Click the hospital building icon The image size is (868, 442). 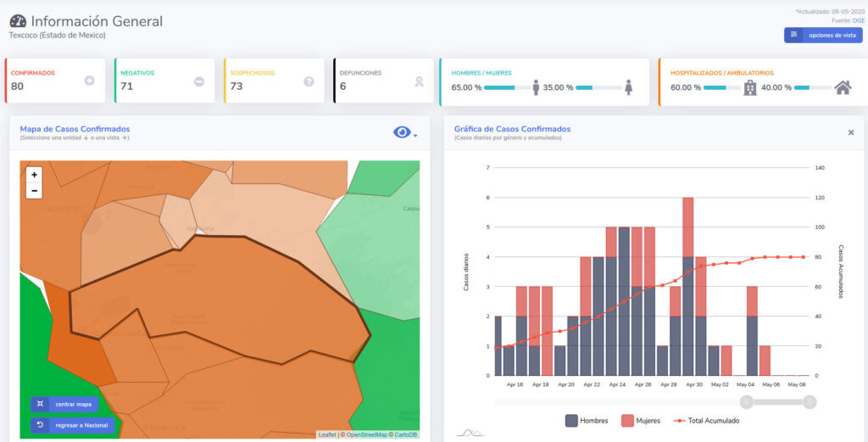pos(749,87)
